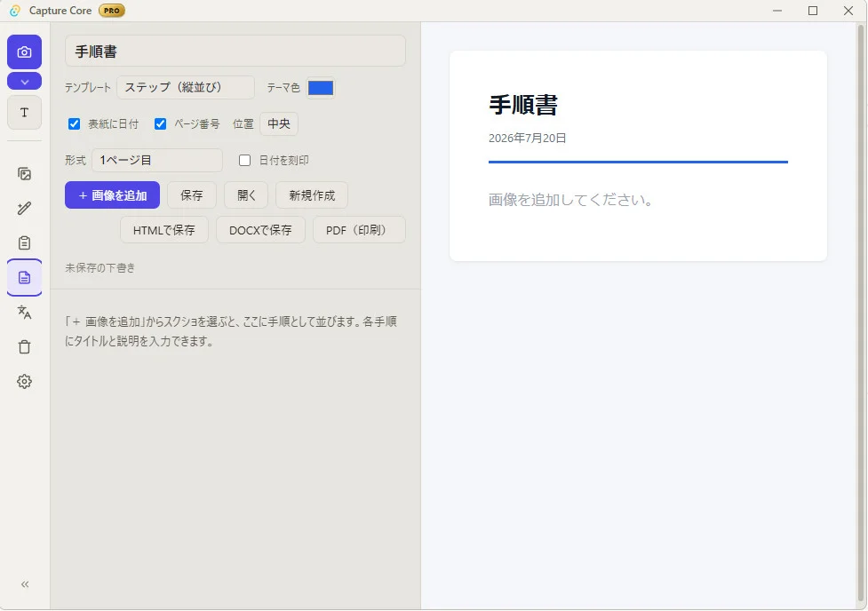The height and width of the screenshot is (611, 868).
Task: Click the PRO badge
Action: point(112,11)
